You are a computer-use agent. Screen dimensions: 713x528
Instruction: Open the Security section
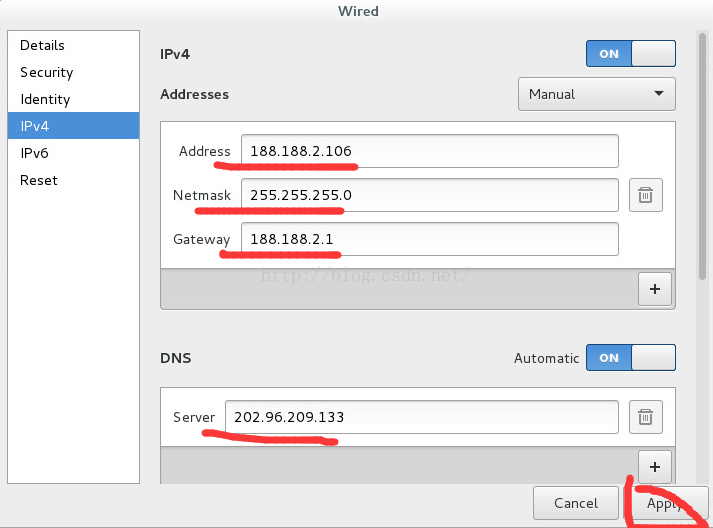point(74,72)
